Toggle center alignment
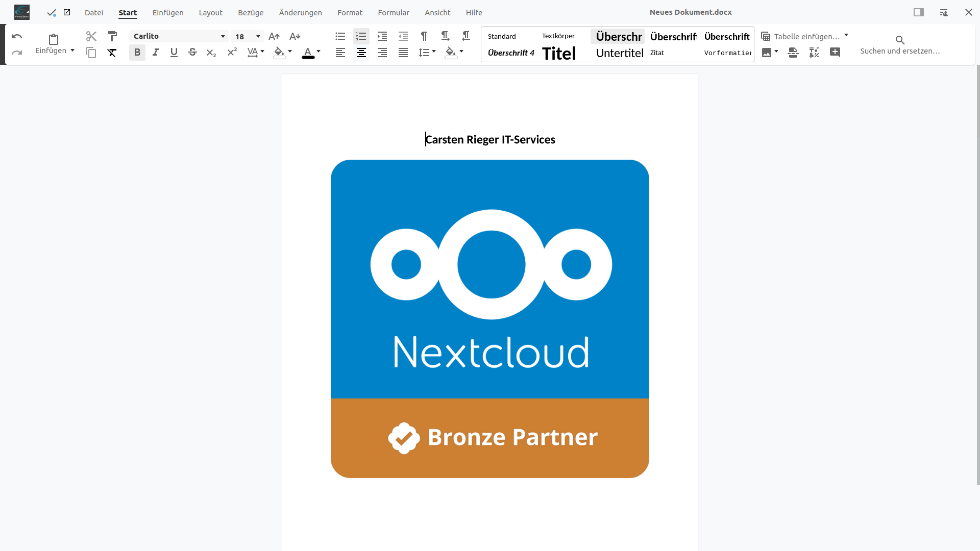The width and height of the screenshot is (980, 551). (x=361, y=53)
